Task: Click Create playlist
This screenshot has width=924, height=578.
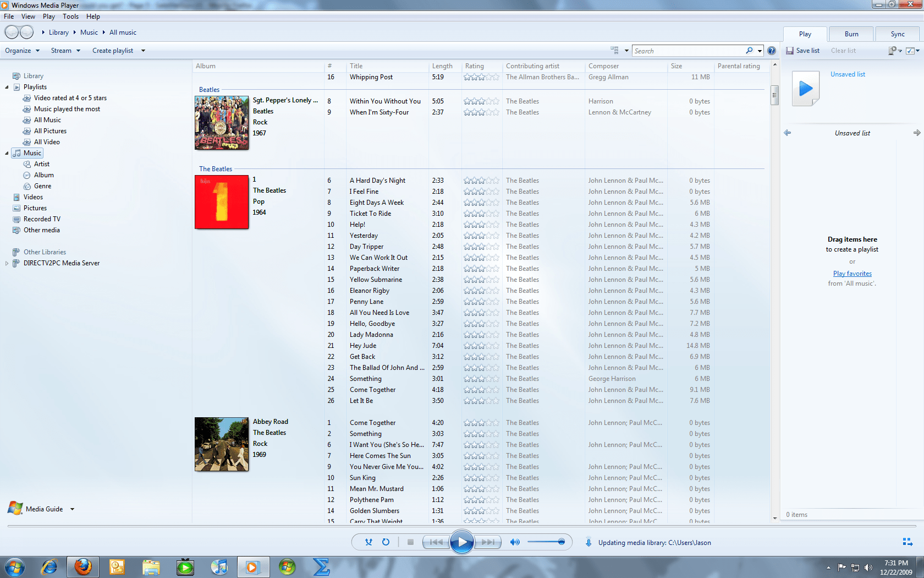Action: point(113,51)
